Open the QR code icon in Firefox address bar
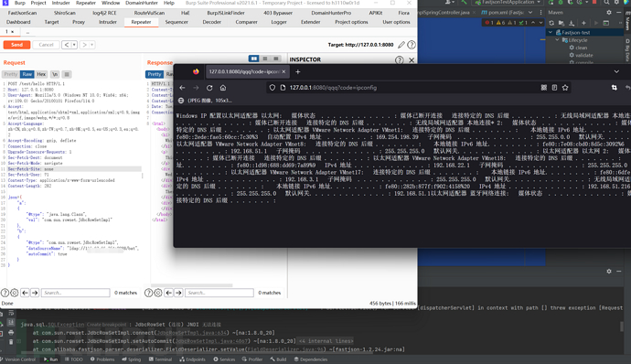This screenshot has height=364, width=631. tap(544, 88)
